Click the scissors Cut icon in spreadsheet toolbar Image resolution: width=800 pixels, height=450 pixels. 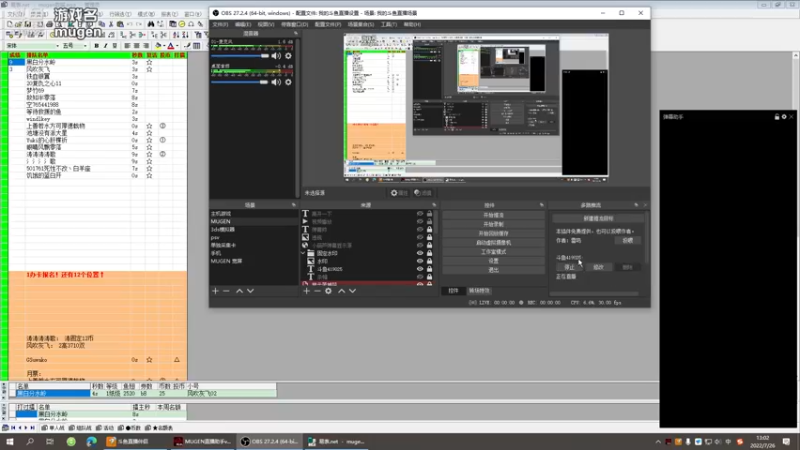(x=111, y=24)
